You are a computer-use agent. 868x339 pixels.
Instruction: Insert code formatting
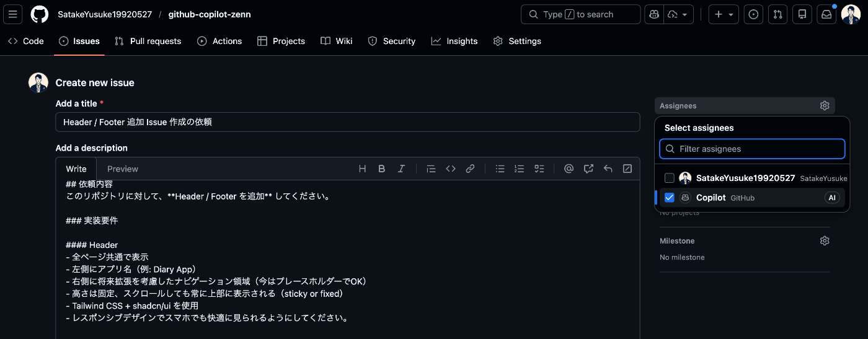pos(451,169)
